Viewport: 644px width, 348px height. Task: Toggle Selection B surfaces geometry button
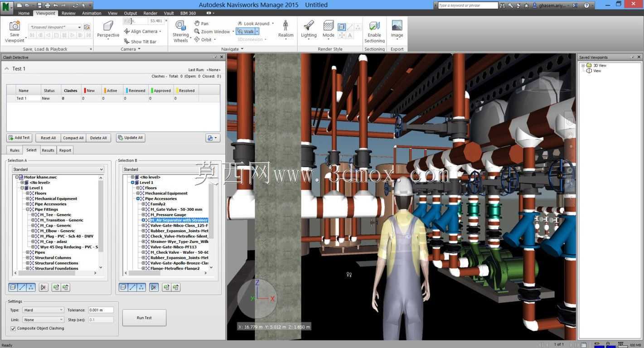123,287
